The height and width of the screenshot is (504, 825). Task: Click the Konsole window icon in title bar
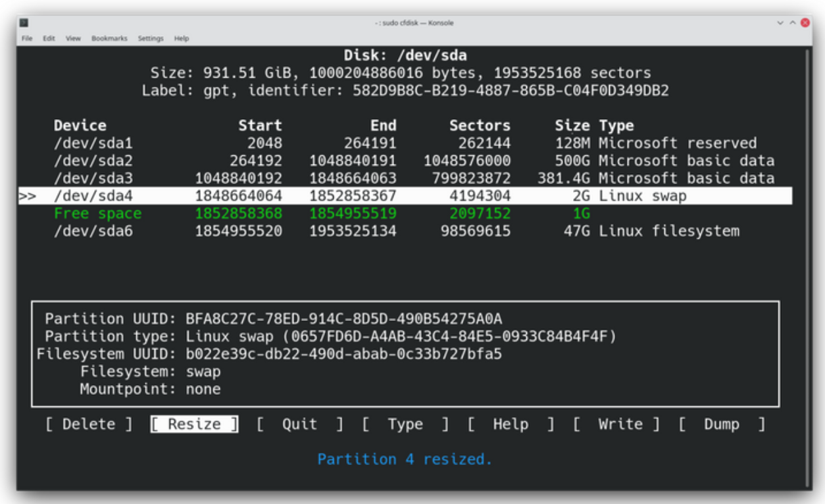tap(24, 23)
